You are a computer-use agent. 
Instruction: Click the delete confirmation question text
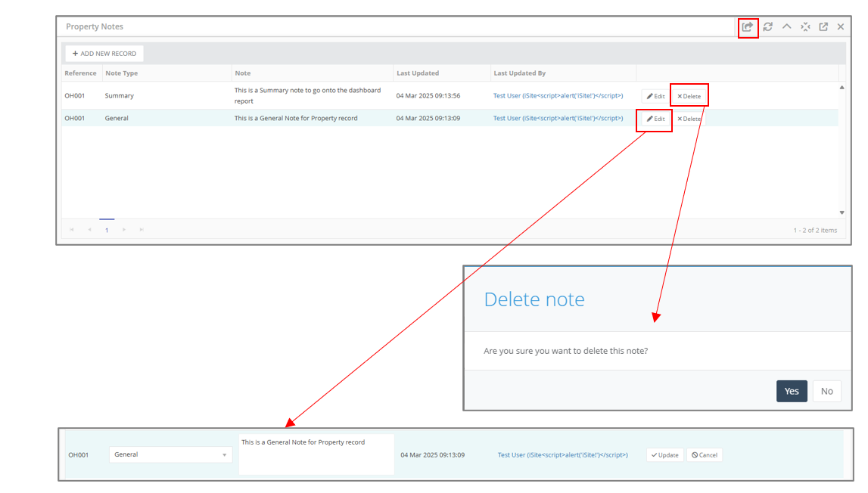(566, 351)
